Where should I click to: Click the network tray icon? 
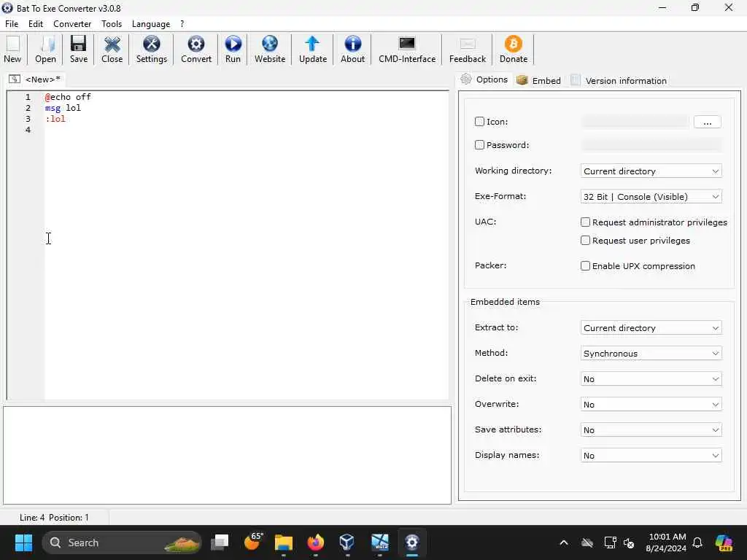tap(610, 542)
